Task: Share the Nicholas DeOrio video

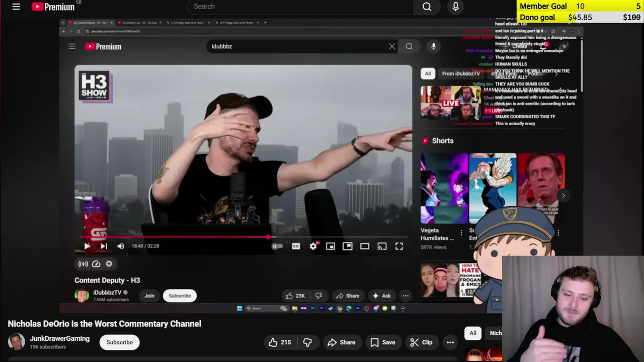Action: coord(342,342)
